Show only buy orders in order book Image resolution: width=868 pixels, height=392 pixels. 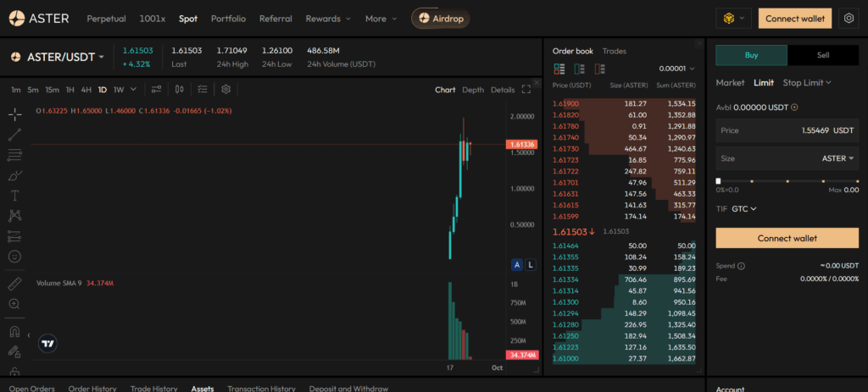point(579,69)
